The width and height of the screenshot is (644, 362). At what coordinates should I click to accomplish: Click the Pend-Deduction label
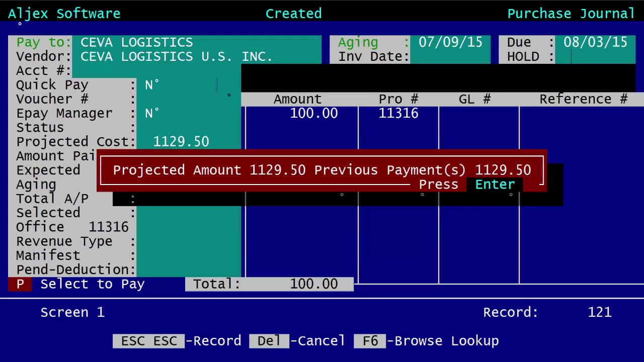pyautogui.click(x=75, y=269)
